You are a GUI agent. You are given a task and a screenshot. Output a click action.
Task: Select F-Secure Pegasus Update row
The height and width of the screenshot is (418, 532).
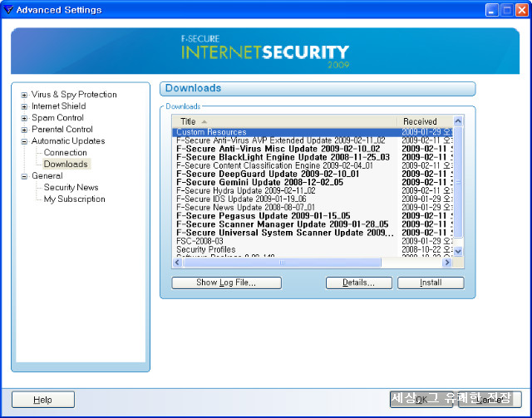pyautogui.click(x=313, y=216)
